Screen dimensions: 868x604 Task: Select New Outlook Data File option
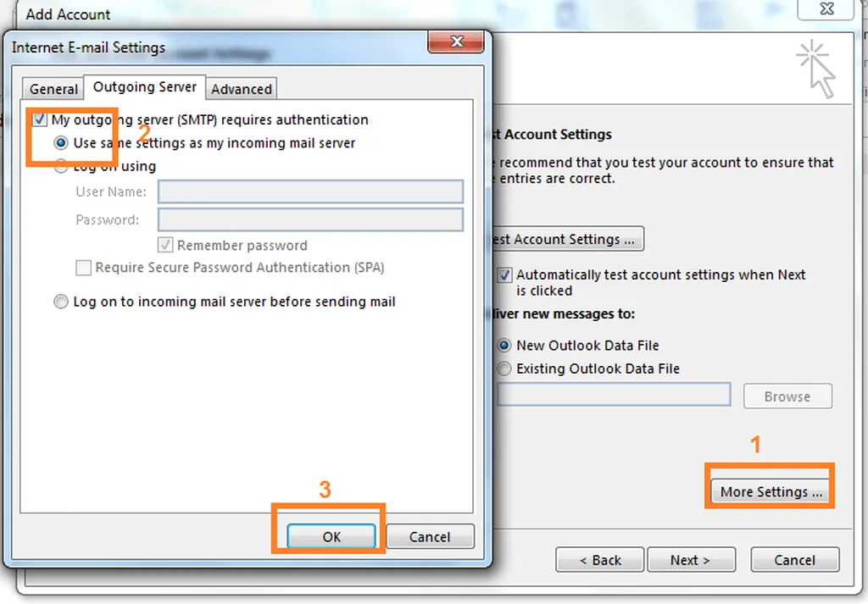[x=504, y=346]
